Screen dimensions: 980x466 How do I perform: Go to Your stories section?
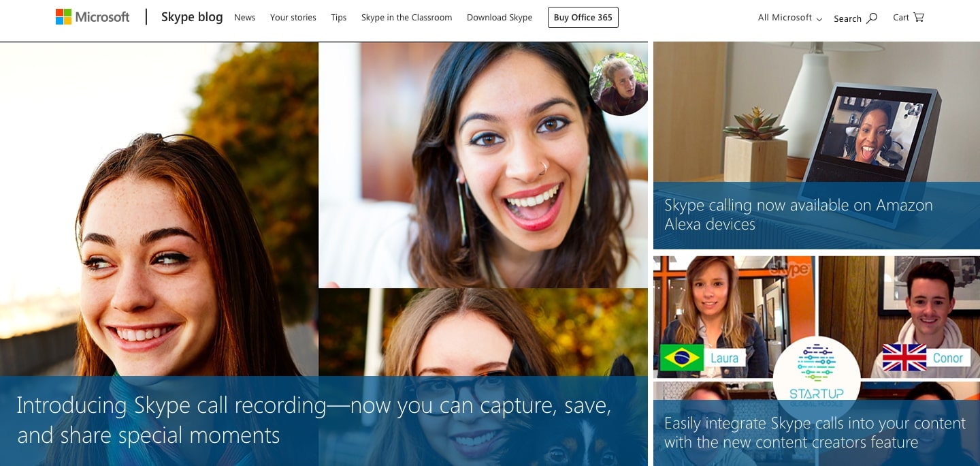(293, 18)
